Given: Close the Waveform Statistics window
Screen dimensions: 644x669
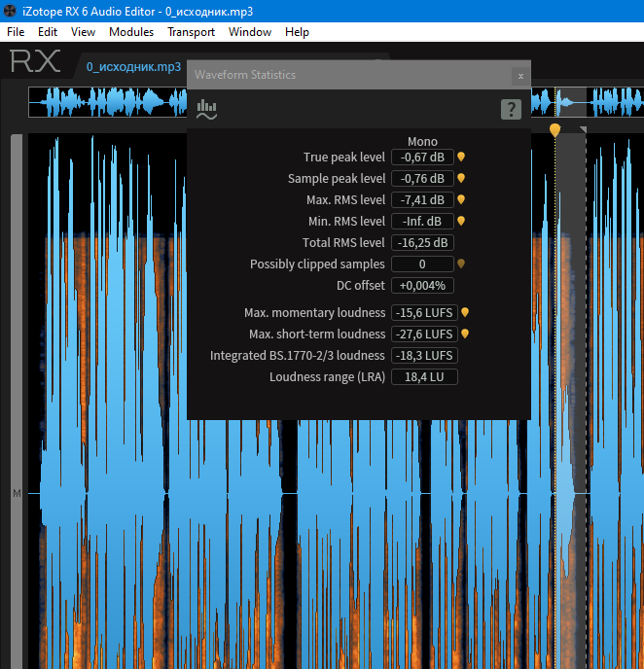Looking at the screenshot, I should point(520,77).
